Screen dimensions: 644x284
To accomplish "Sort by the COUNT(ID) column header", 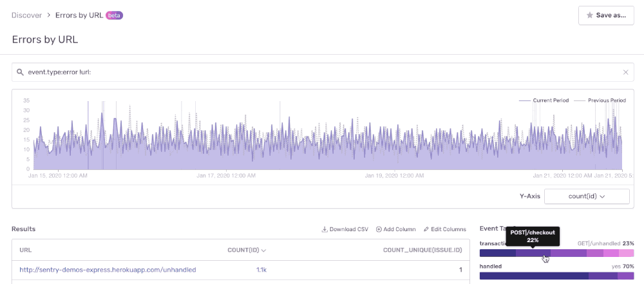I will [x=247, y=250].
